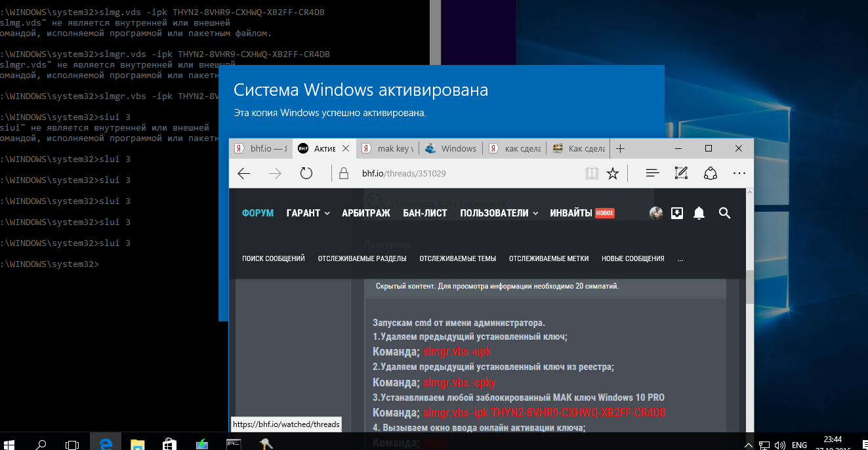The width and height of the screenshot is (868, 450).
Task: Click text 'slmgr.vbs -cpky' command
Action: (x=459, y=382)
